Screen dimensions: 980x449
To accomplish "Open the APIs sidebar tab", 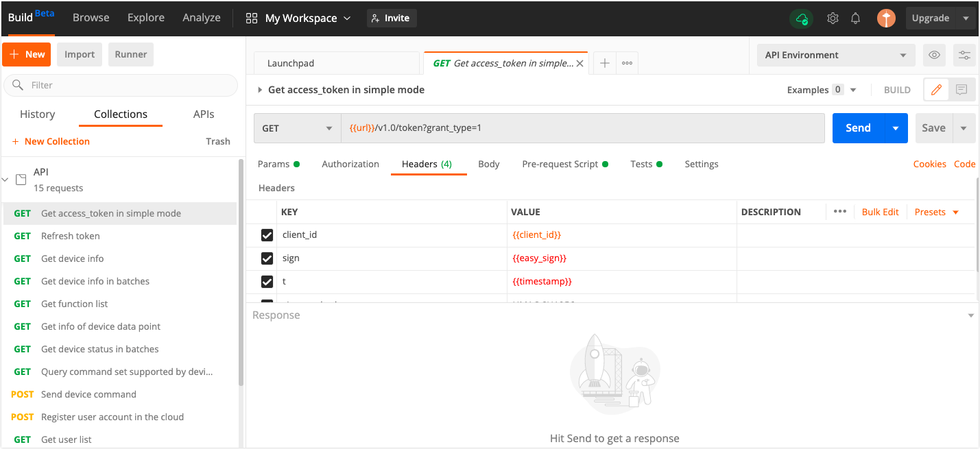I will point(204,114).
